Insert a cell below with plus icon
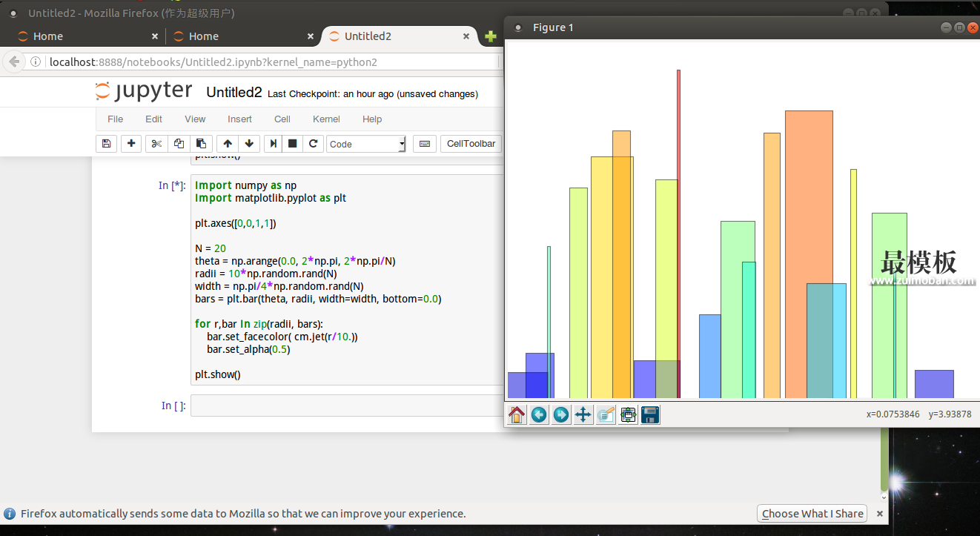Screen dimensions: 980x536 pyautogui.click(x=131, y=144)
